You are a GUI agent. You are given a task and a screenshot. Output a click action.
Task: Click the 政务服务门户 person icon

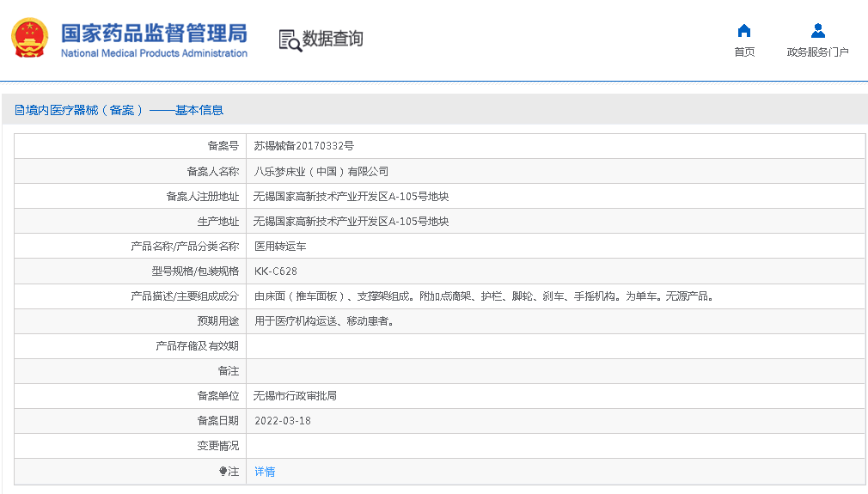click(x=817, y=31)
